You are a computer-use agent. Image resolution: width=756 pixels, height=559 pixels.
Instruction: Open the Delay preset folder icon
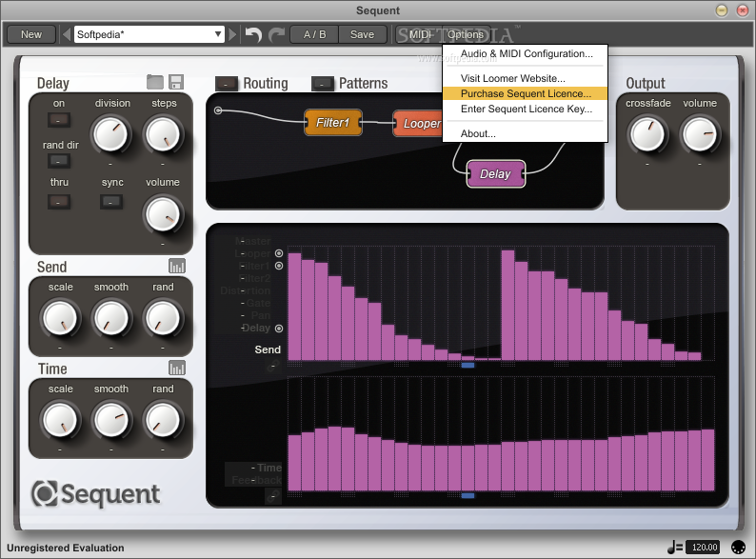pyautogui.click(x=155, y=82)
